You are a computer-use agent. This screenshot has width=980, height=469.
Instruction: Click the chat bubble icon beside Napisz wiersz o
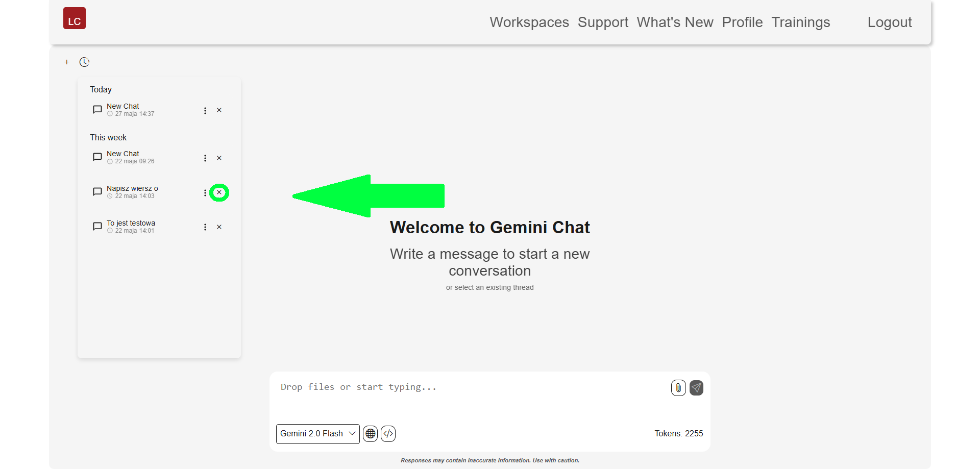coord(97,192)
